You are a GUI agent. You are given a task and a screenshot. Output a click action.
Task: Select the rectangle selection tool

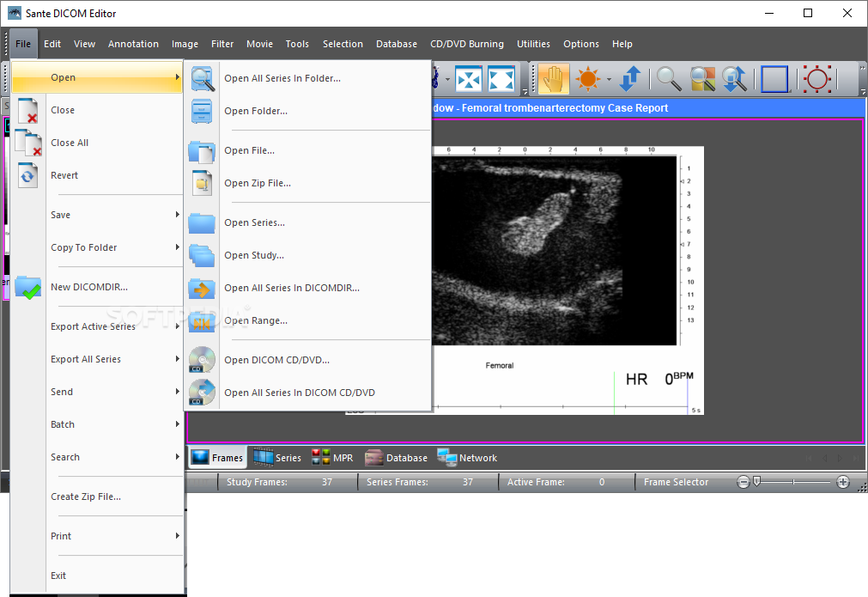coord(774,79)
